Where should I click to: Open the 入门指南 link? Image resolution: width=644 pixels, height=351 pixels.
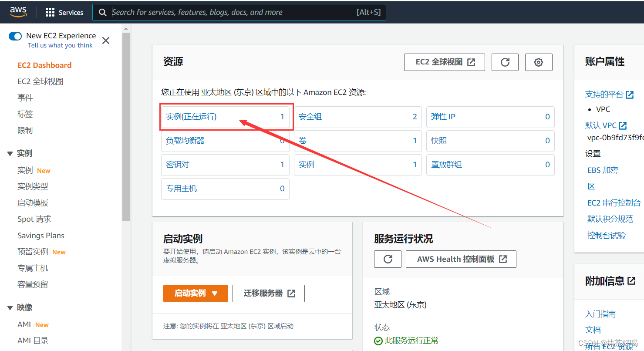[x=600, y=314]
